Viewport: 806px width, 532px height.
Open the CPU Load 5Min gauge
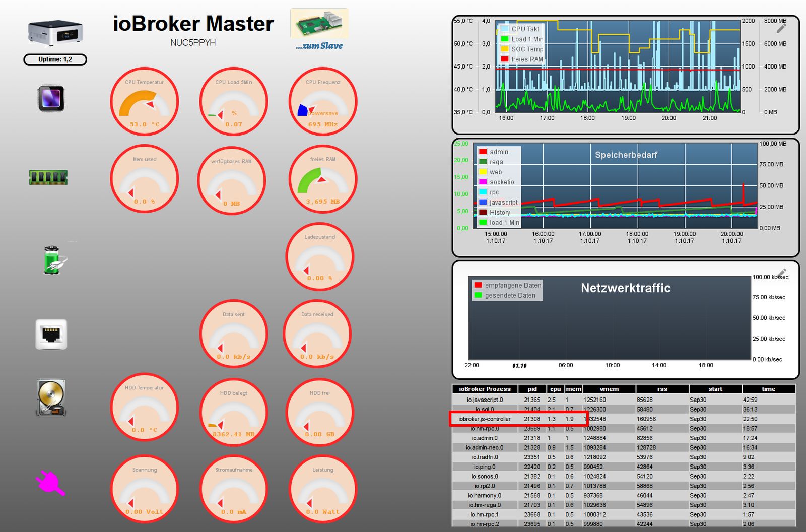234,101
